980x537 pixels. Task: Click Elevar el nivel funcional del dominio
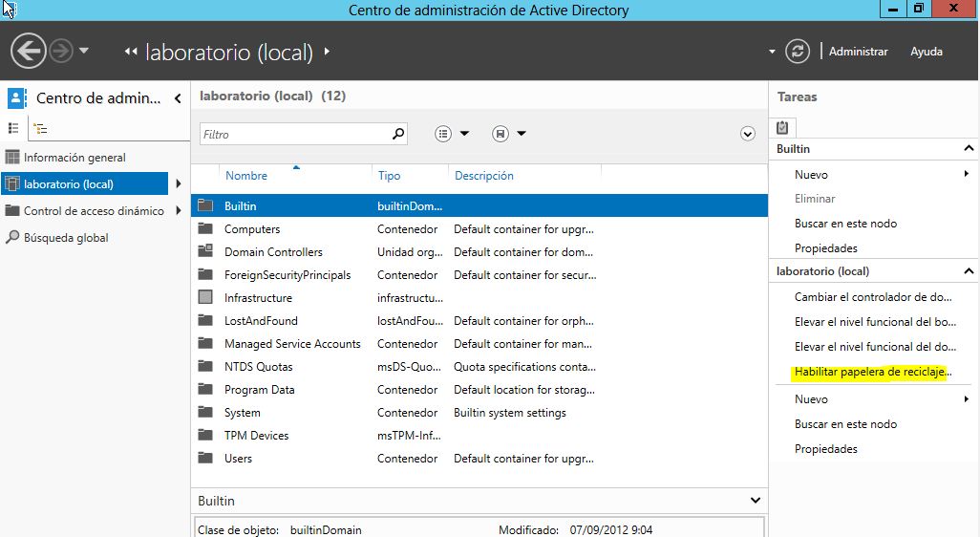[x=875, y=346]
